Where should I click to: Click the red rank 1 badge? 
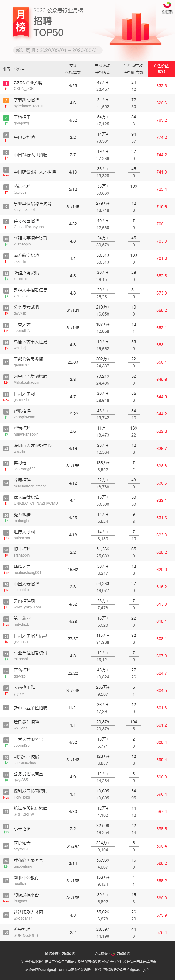[x=6, y=83]
